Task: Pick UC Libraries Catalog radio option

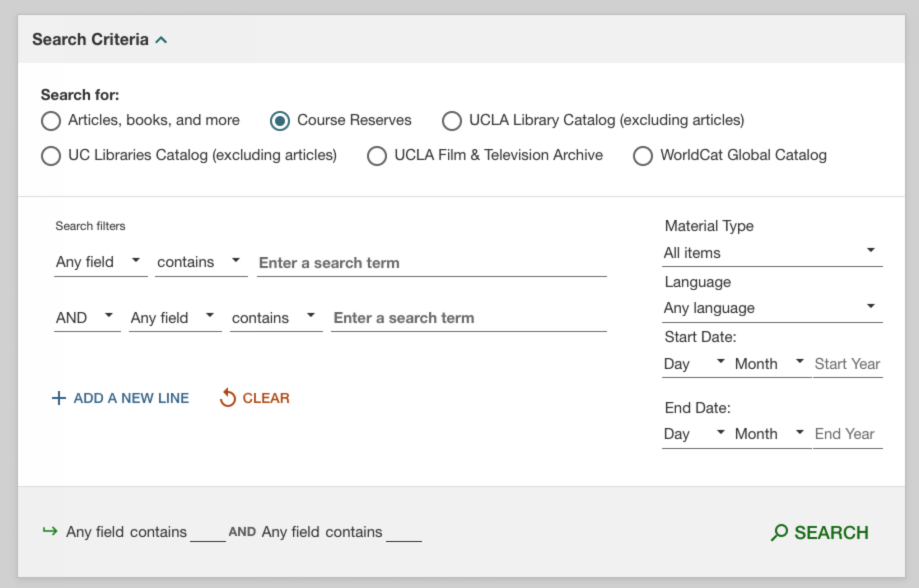Action: click(x=51, y=156)
